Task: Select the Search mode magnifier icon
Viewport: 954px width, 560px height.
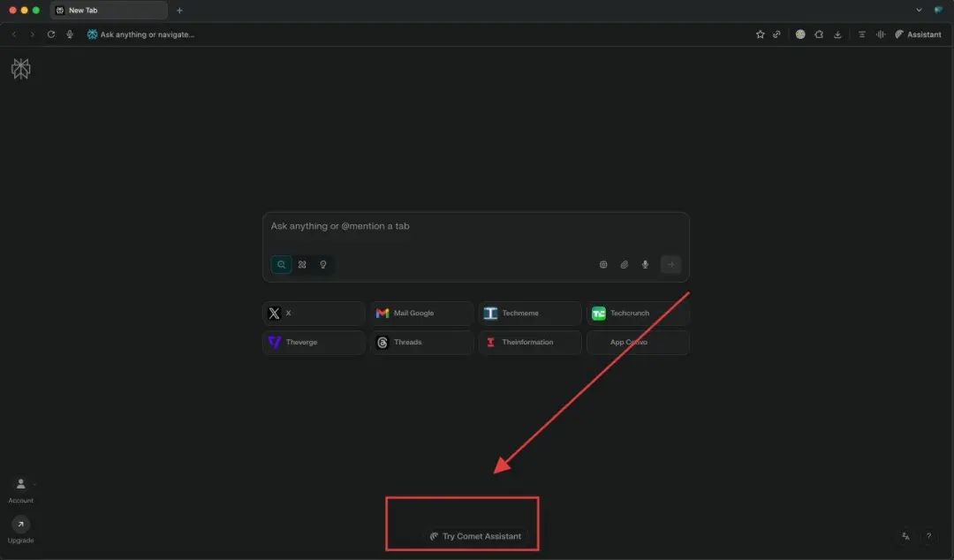Action: (281, 265)
